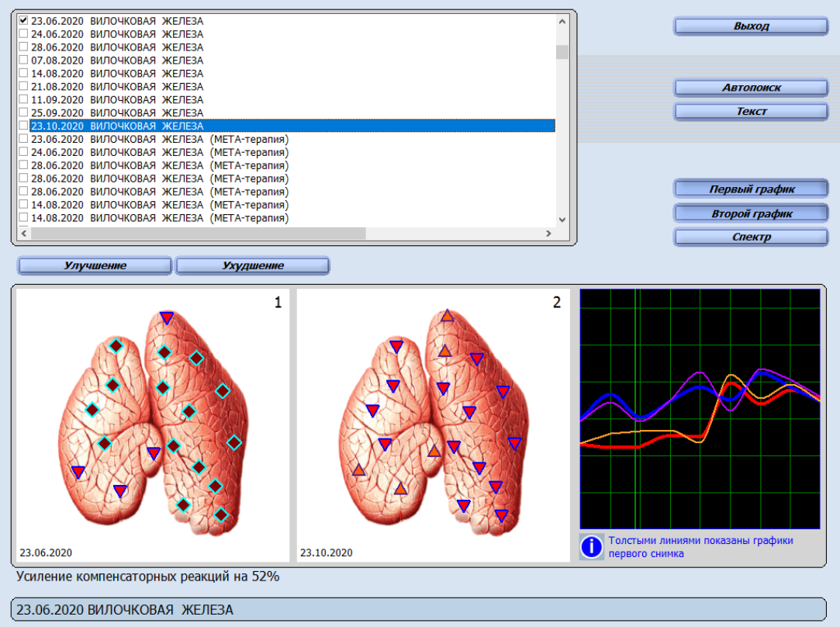
Task: Click the Выход button
Action: click(x=751, y=26)
